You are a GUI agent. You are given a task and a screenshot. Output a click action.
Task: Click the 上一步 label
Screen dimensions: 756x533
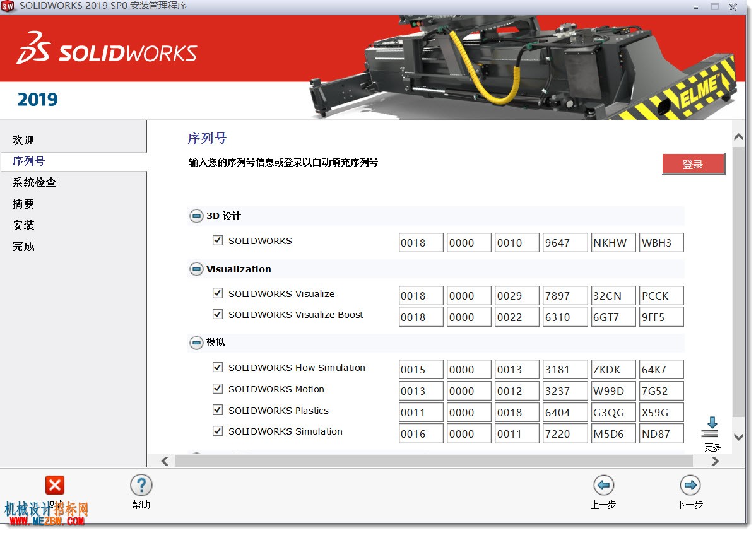[603, 505]
